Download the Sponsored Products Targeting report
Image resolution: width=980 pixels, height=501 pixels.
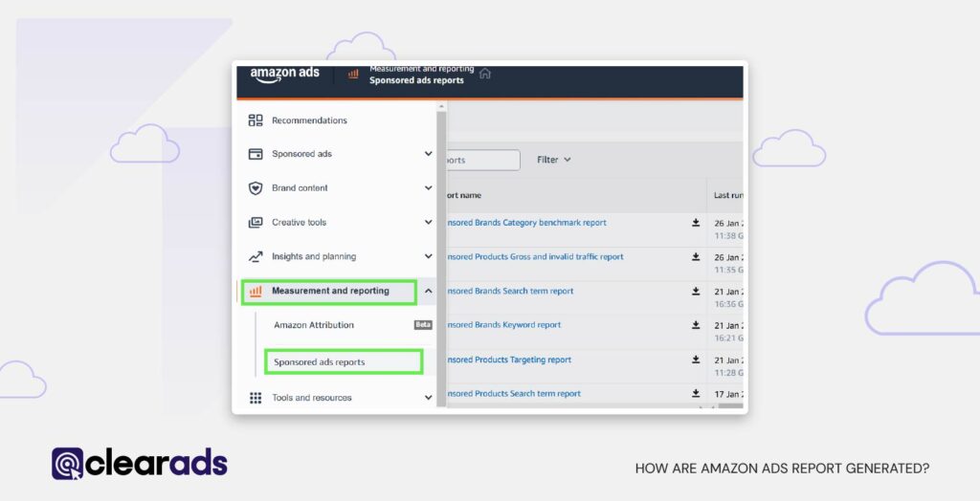point(696,359)
